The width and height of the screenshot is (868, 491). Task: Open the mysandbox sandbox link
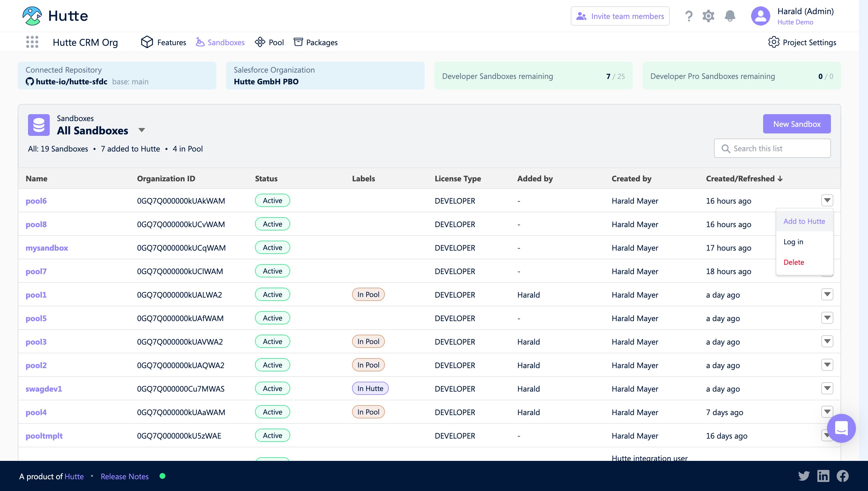tap(47, 248)
